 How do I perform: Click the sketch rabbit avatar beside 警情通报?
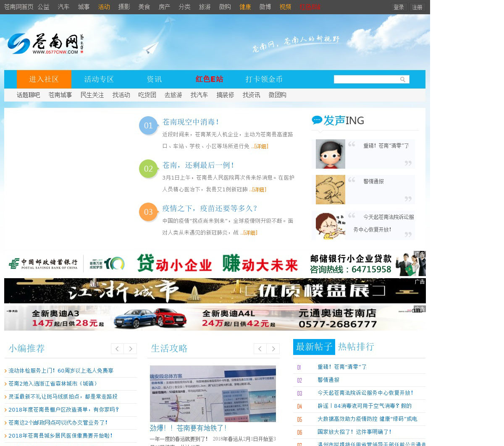[x=330, y=190]
